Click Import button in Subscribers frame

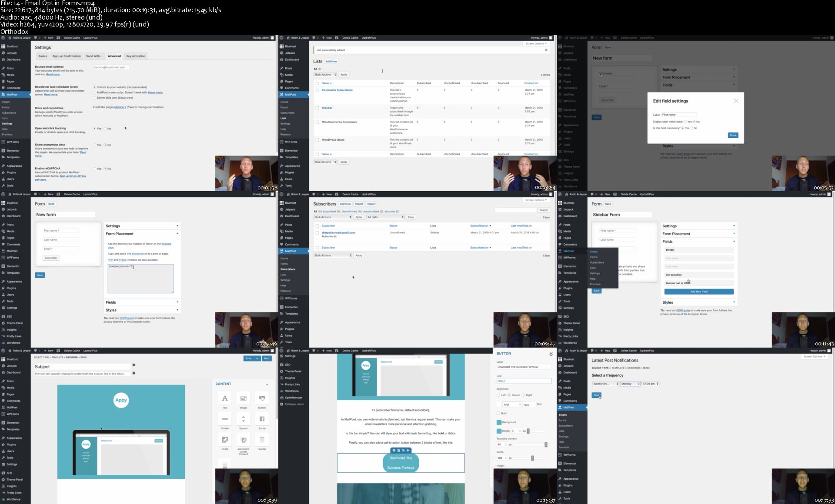click(x=359, y=204)
